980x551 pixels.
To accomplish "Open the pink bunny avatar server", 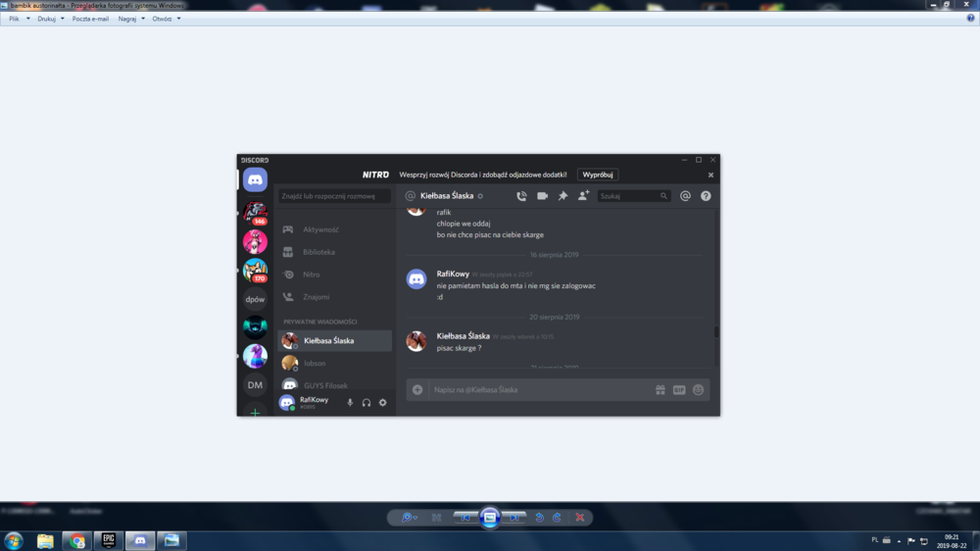I will click(x=255, y=241).
